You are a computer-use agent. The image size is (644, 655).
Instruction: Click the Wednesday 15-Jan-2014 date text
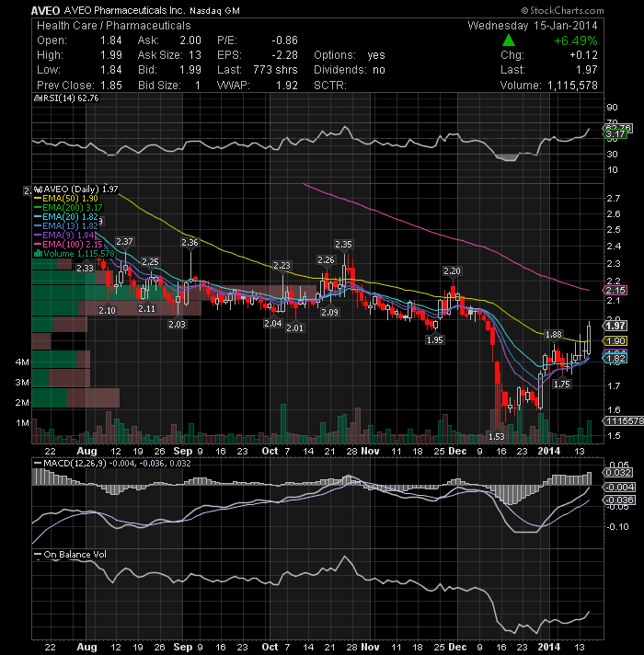[x=533, y=26]
